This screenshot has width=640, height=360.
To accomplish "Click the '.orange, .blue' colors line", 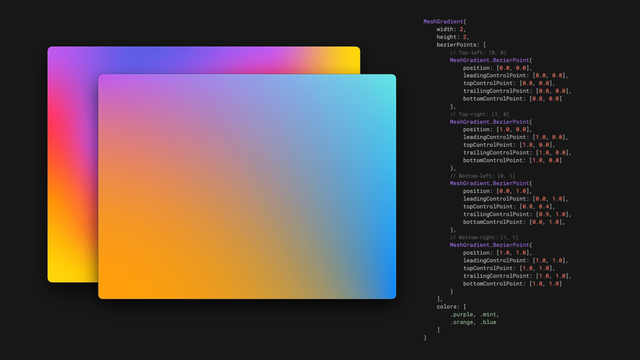I will (473, 322).
